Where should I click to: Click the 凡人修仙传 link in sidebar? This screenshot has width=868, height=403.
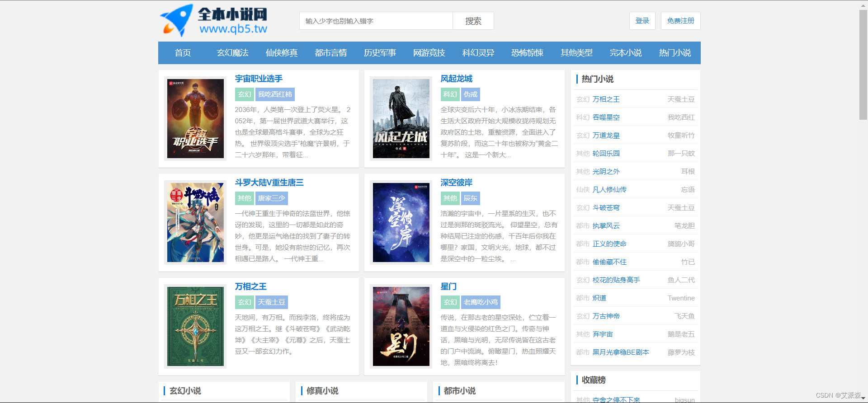609,190
